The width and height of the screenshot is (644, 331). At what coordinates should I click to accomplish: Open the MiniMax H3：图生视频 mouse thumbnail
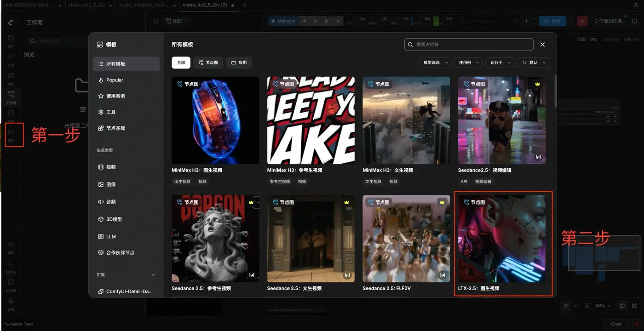pos(215,120)
